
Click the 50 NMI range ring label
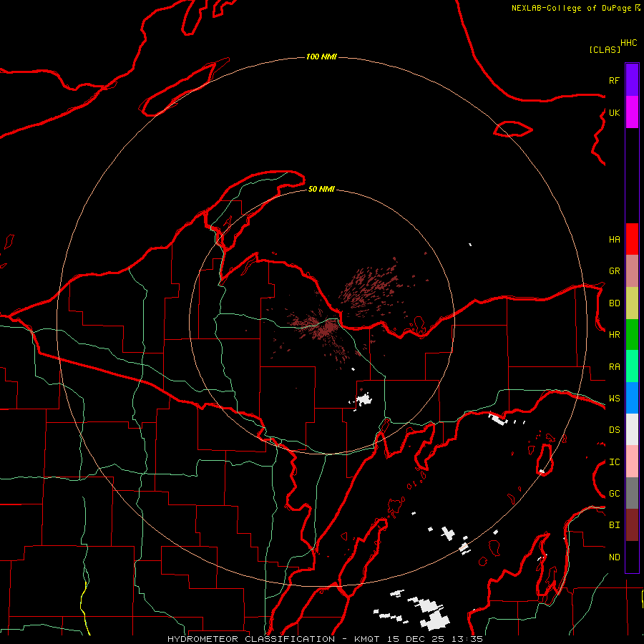(321, 189)
